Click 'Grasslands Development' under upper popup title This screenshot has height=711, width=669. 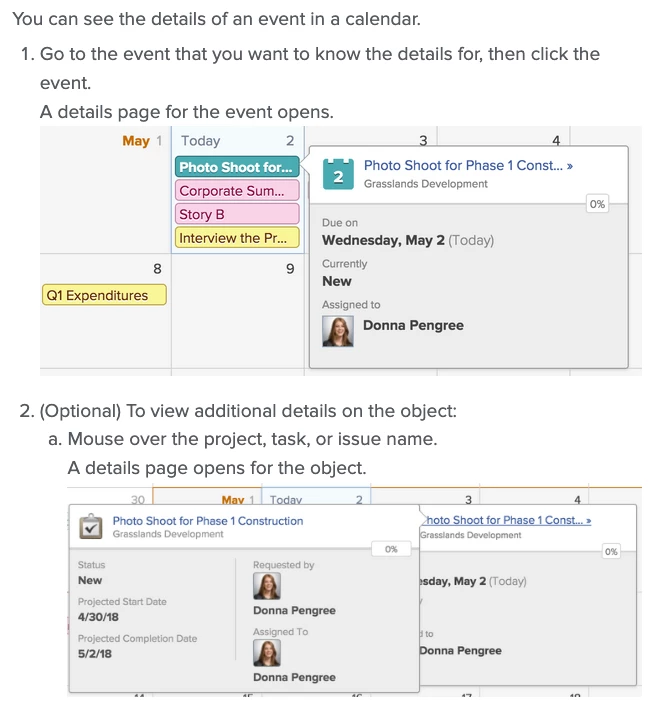tap(425, 184)
